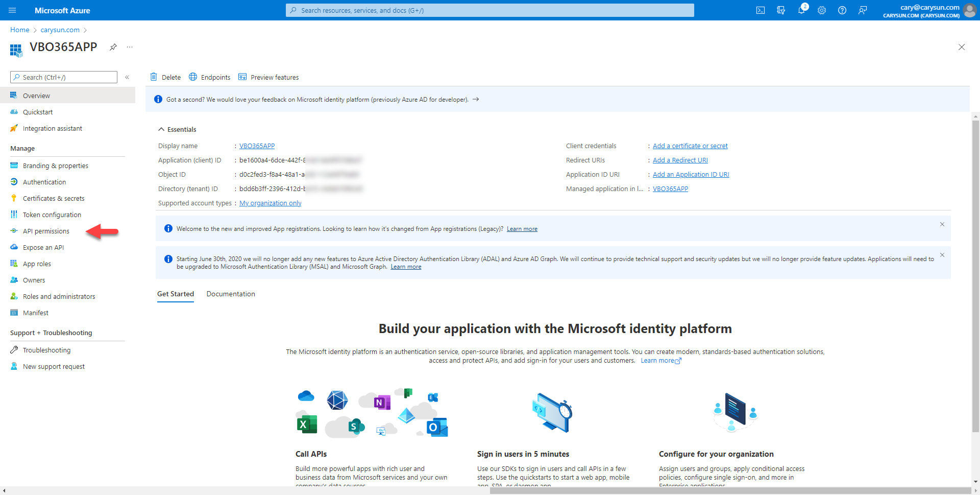Click the Delete trash icon

pyautogui.click(x=154, y=77)
